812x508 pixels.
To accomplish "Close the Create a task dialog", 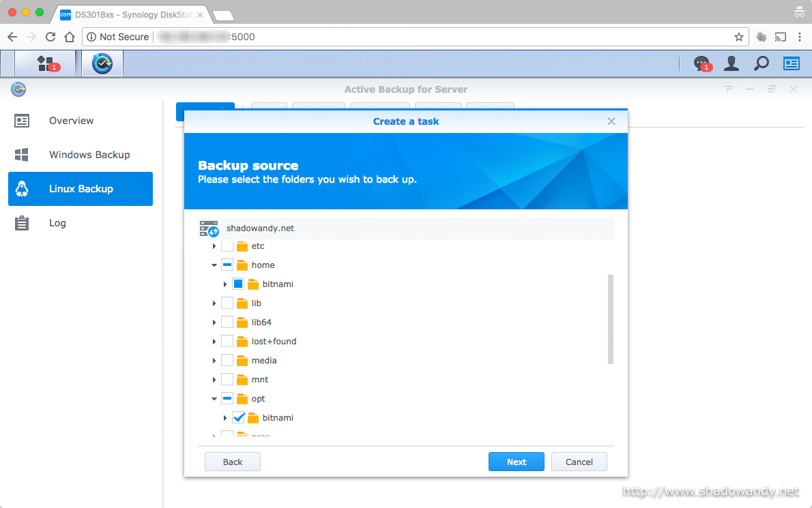I will [611, 121].
